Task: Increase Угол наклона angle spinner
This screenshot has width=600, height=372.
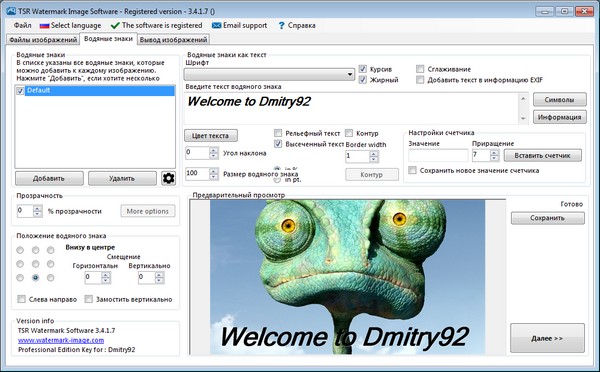Action: [x=214, y=150]
